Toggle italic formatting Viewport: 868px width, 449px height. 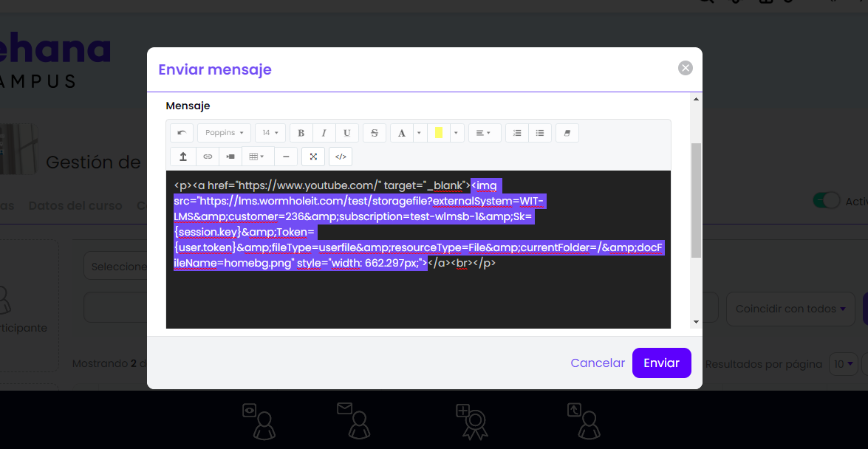[324, 133]
